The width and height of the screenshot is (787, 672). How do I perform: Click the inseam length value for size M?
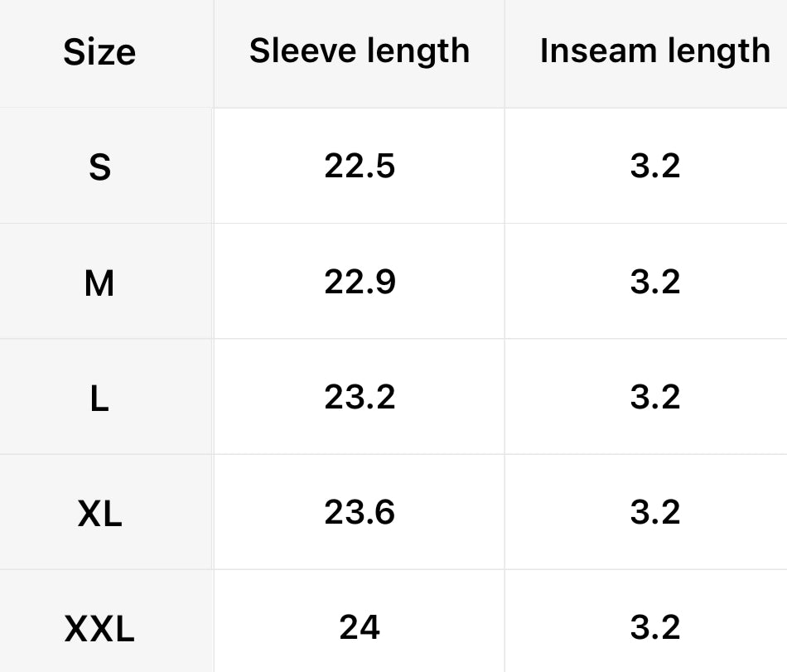pos(654,283)
